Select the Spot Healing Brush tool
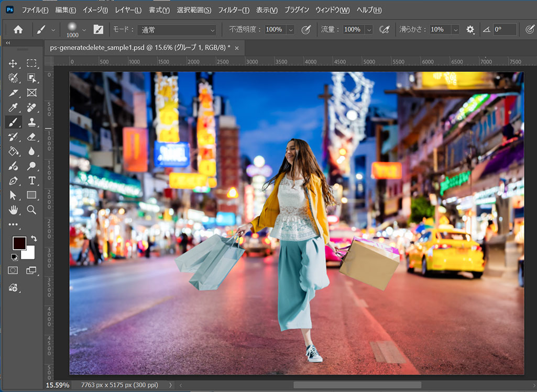 tap(31, 107)
